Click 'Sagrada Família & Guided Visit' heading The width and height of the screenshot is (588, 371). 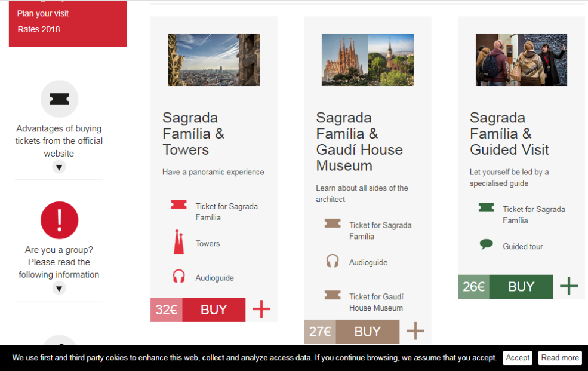[x=509, y=134]
